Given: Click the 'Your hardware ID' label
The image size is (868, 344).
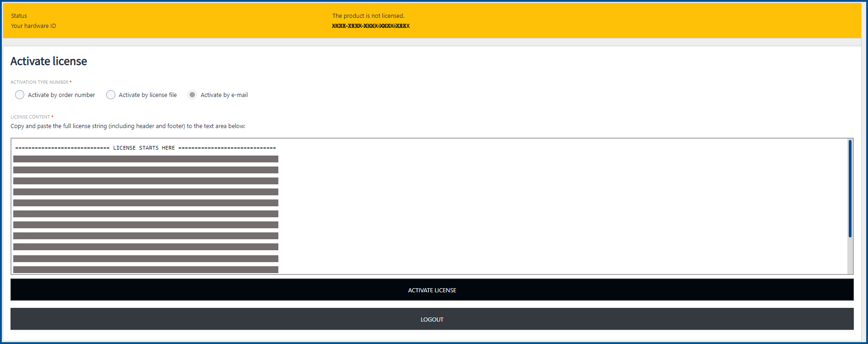Looking at the screenshot, I should point(33,26).
